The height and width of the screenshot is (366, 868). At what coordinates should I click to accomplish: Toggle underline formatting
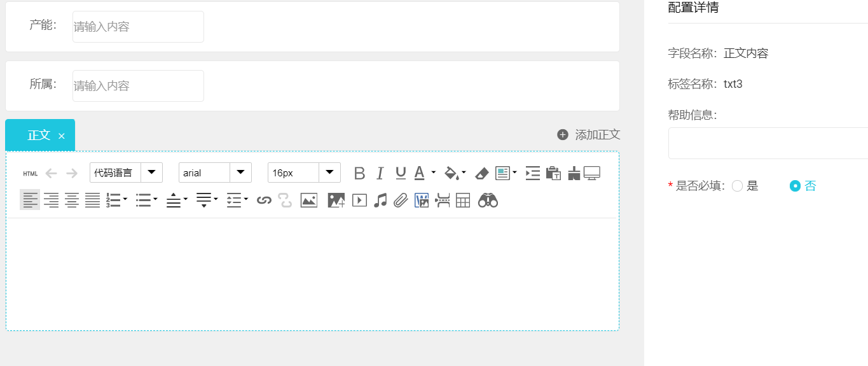coord(401,173)
